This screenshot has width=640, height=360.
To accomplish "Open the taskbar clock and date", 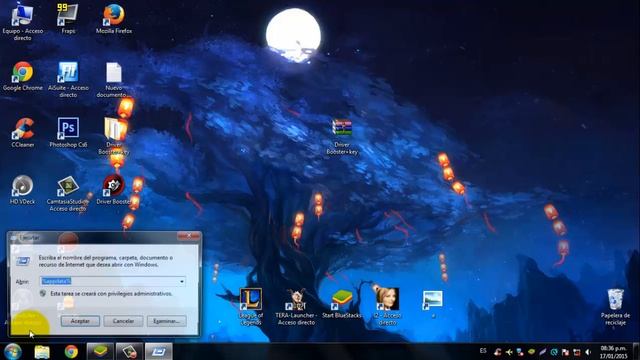I will click(x=613, y=352).
